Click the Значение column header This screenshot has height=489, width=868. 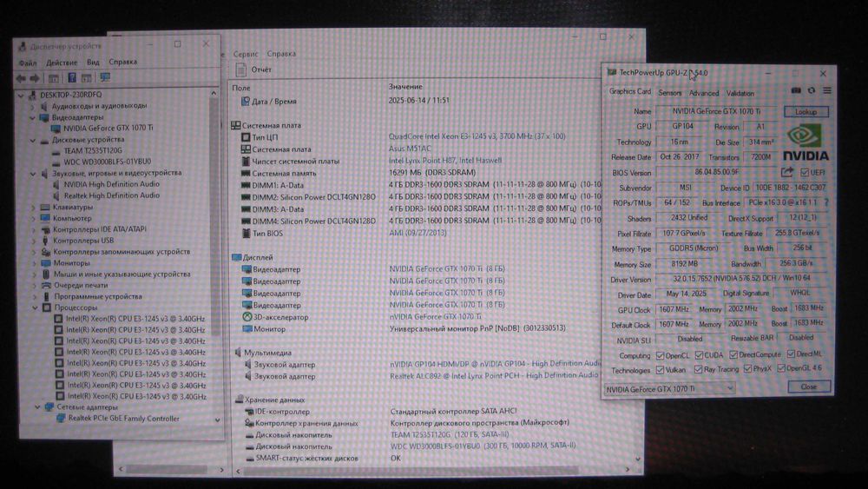tap(405, 87)
